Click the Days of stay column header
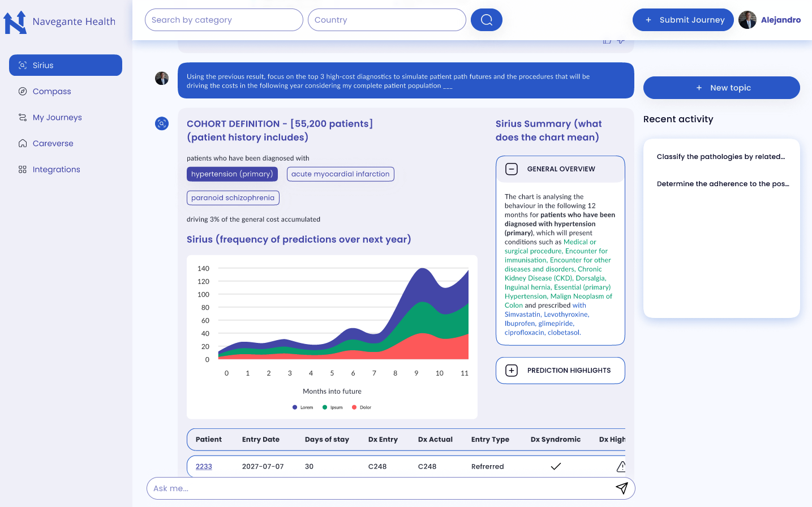Screen dimensions: 812x507 [327, 439]
